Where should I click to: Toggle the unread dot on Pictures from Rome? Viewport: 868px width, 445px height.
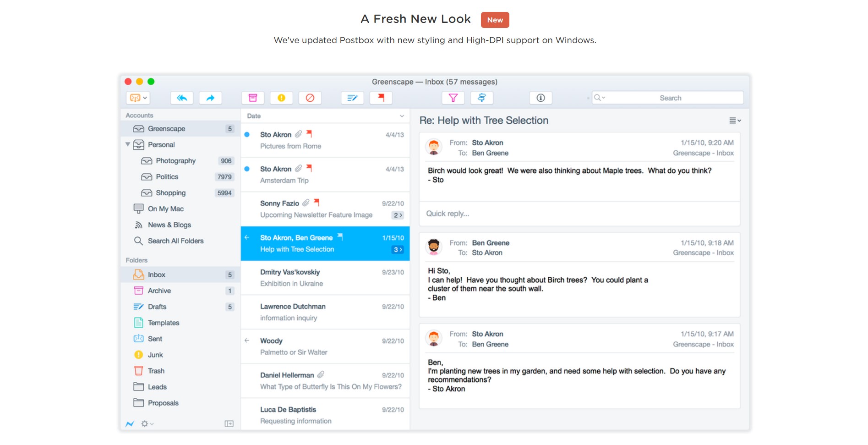tap(247, 134)
